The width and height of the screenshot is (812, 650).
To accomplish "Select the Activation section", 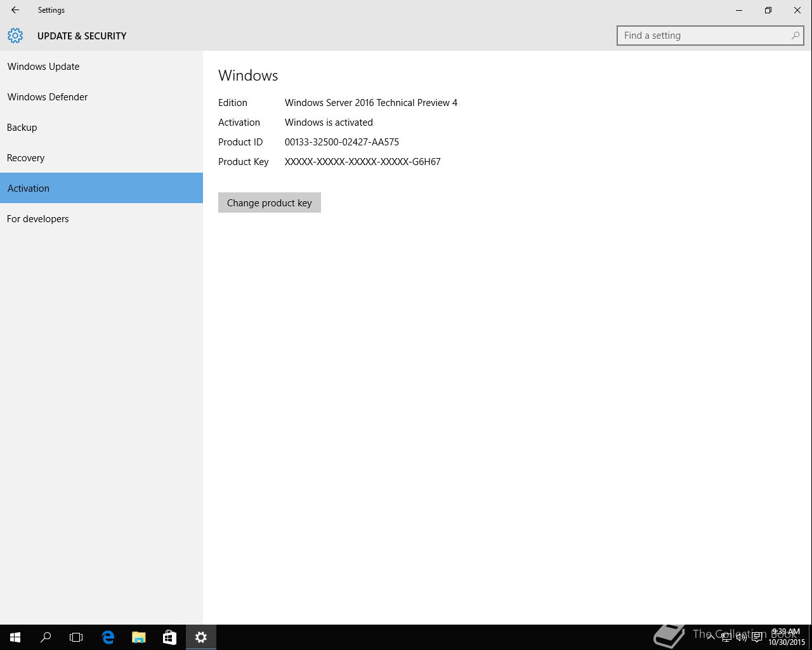I will coord(101,188).
